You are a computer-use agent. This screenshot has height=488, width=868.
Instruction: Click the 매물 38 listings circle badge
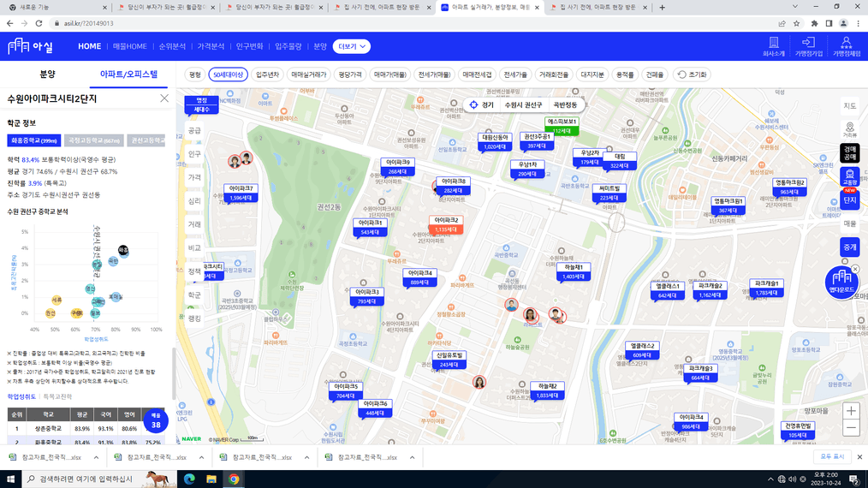click(156, 421)
